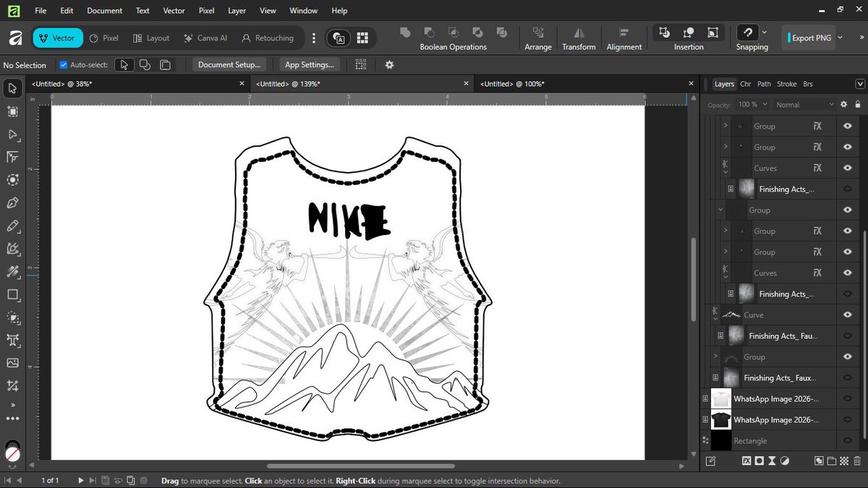This screenshot has width=868, height=488.
Task: Click the App Settings... button
Action: 310,64
